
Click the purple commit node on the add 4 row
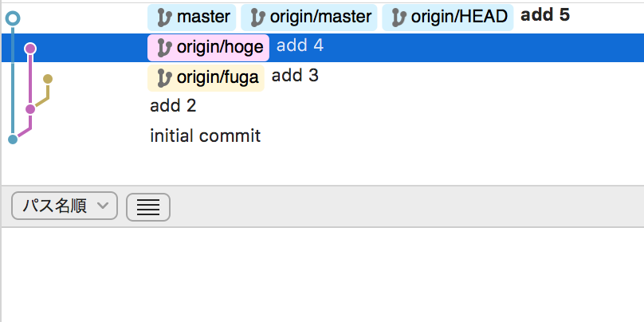click(x=30, y=49)
